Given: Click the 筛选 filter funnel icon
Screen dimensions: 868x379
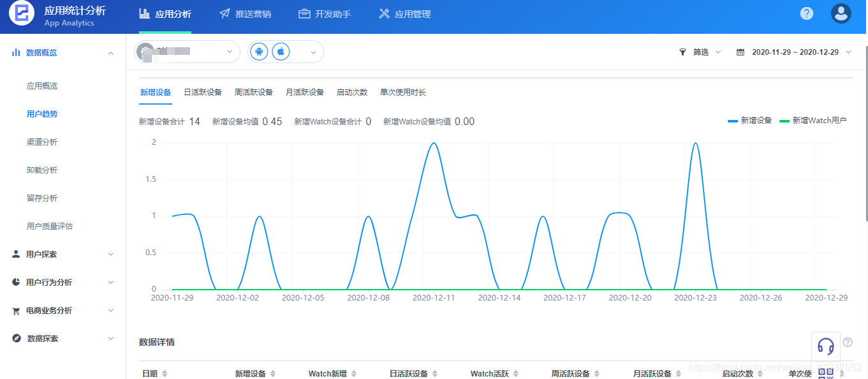Looking at the screenshot, I should [682, 52].
